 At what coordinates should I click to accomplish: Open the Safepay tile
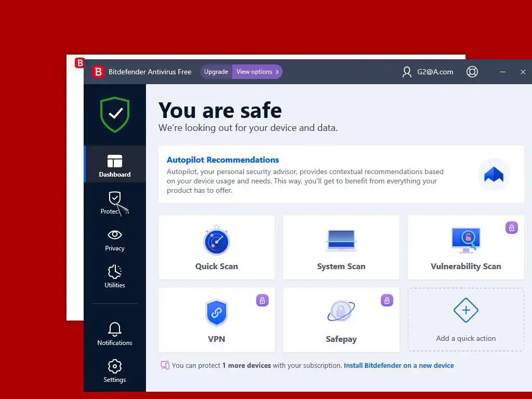(341, 320)
